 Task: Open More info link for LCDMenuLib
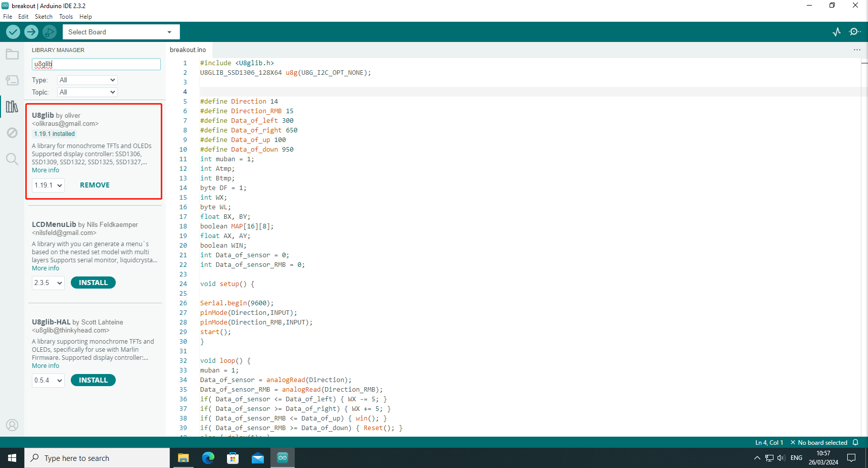45,268
